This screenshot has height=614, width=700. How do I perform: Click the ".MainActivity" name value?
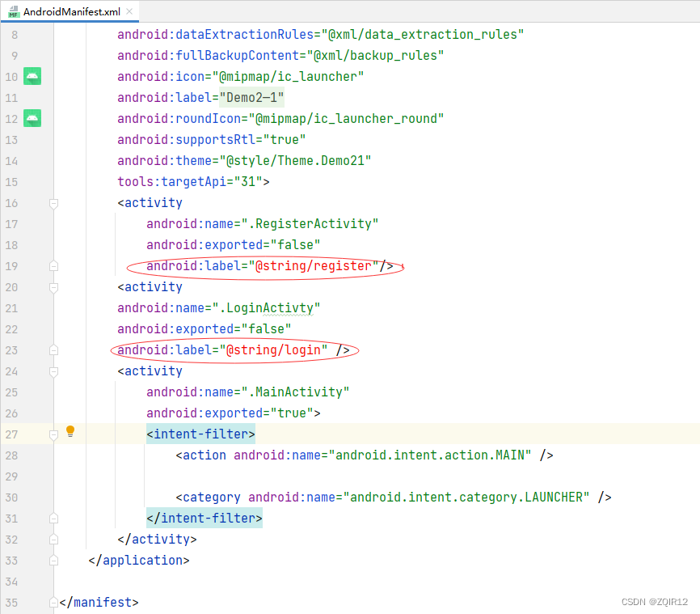pyautogui.click(x=295, y=392)
